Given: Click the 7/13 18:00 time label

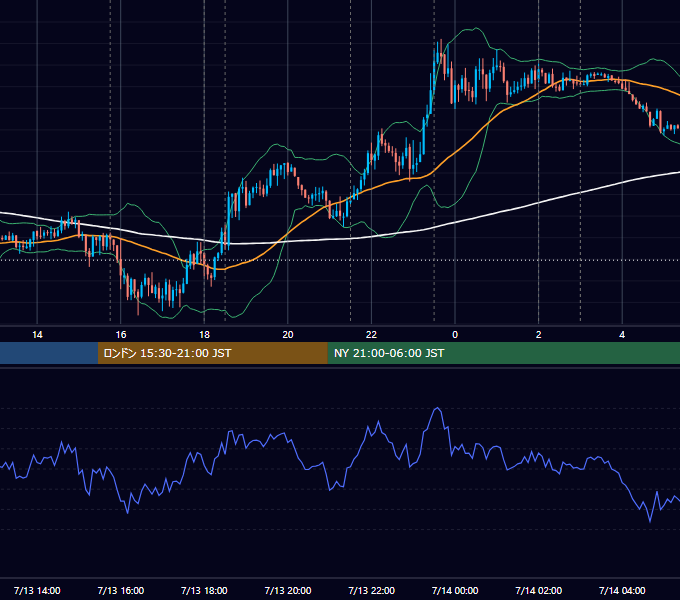Looking at the screenshot, I should pos(204,590).
